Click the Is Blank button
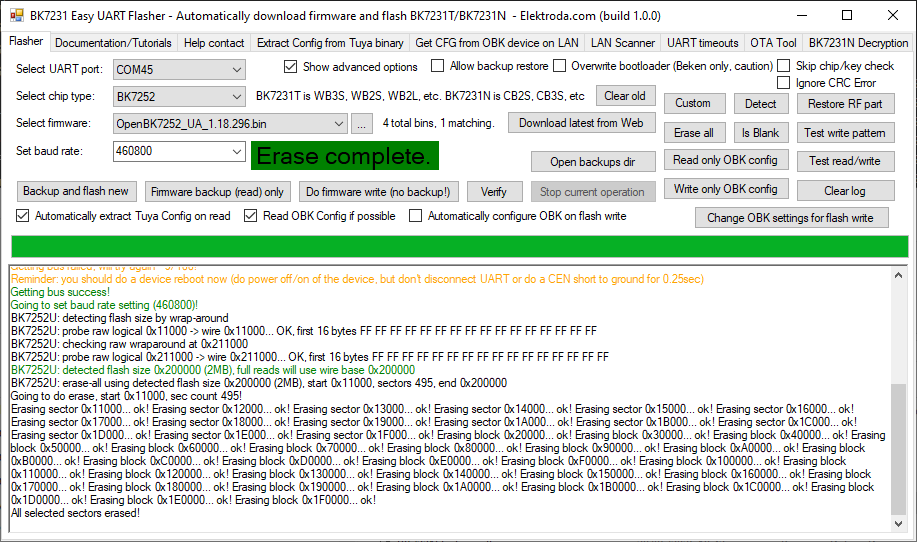The height and width of the screenshot is (542, 917). coord(760,133)
